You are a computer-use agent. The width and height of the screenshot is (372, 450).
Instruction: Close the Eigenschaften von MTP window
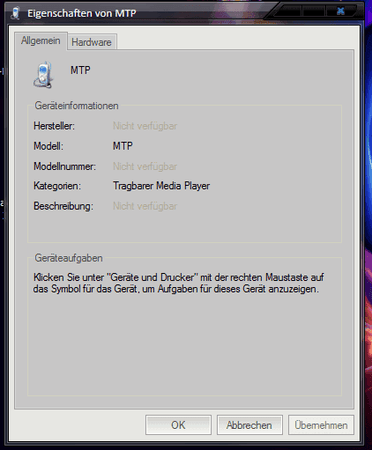[x=341, y=11]
